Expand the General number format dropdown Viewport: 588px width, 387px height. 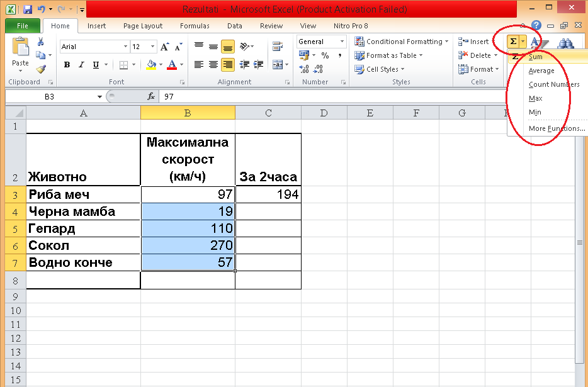[x=342, y=42]
